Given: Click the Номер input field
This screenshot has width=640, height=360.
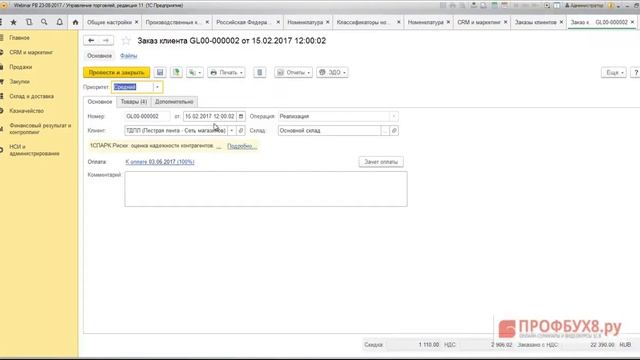Looking at the screenshot, I should 147,116.
